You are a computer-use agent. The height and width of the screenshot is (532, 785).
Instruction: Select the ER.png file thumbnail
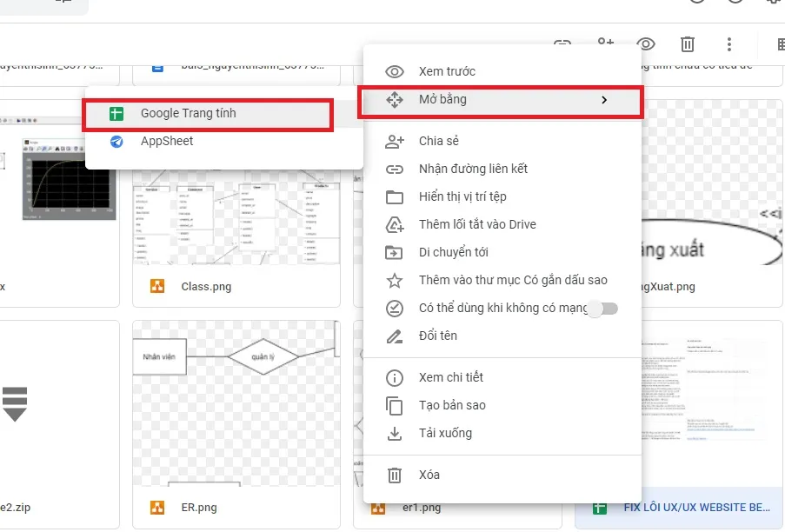[x=235, y=409]
